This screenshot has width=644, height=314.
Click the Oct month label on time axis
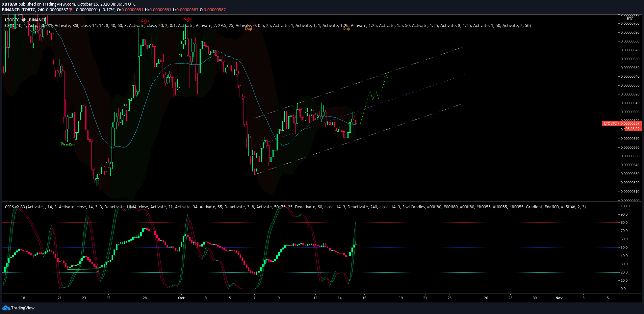tap(181, 298)
